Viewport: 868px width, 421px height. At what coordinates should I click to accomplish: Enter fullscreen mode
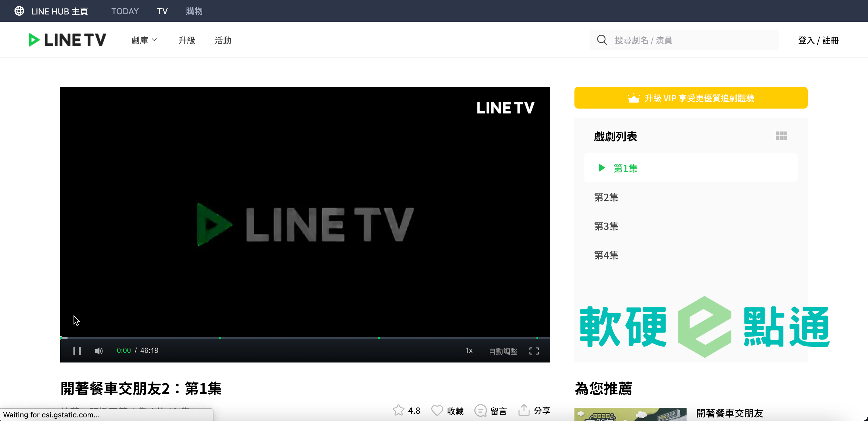tap(534, 351)
